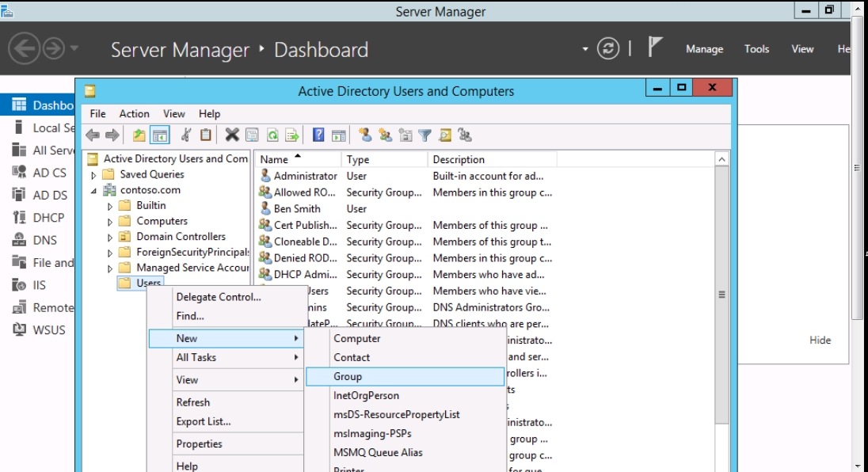Select the Saved Queries tree item
The image size is (868, 472).
[152, 174]
